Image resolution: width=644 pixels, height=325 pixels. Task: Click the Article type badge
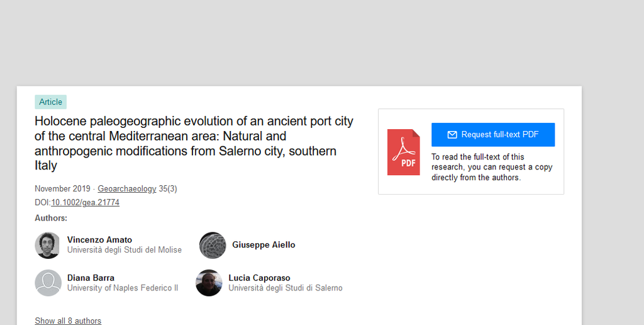(x=50, y=102)
